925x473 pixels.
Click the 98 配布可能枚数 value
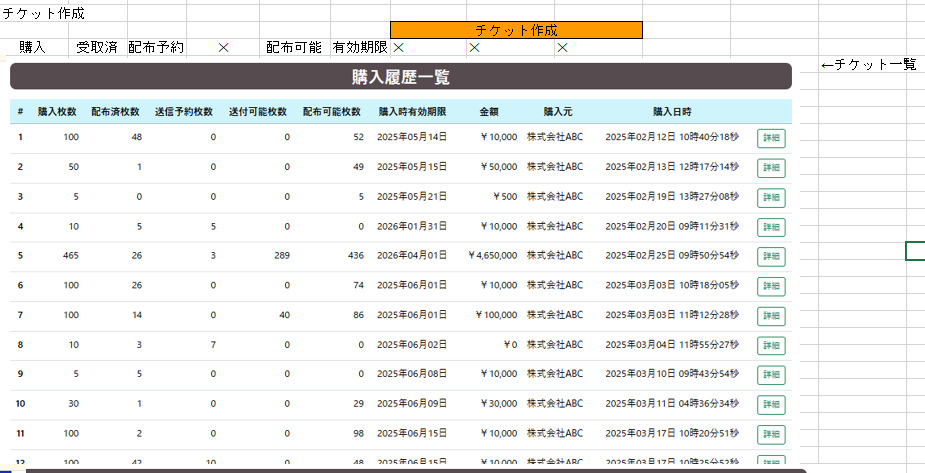pos(359,433)
